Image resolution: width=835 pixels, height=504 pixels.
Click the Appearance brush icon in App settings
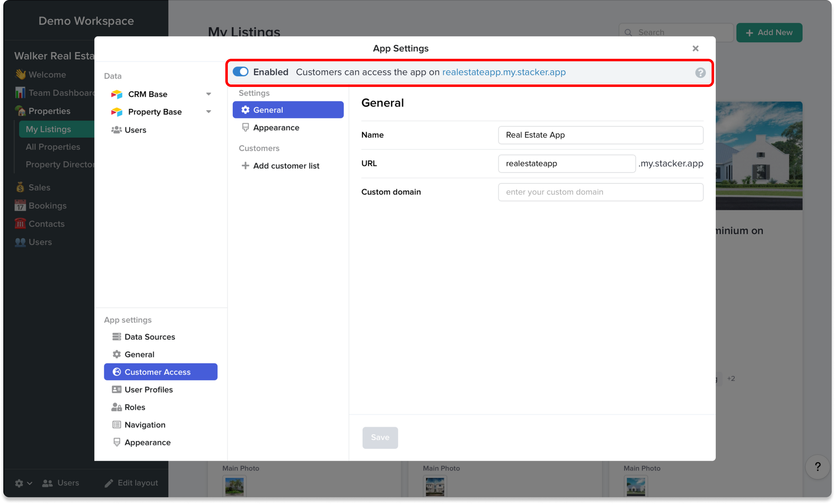pyautogui.click(x=117, y=442)
